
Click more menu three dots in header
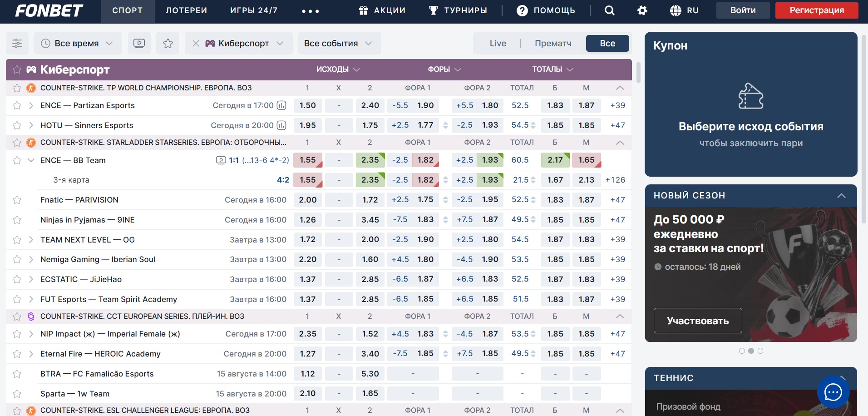(311, 11)
